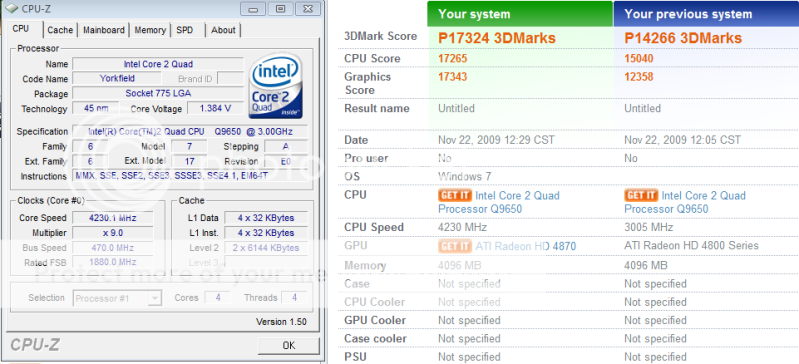Click the P17324 3DMarks score
This screenshot has height=364, width=799.
coord(497,38)
